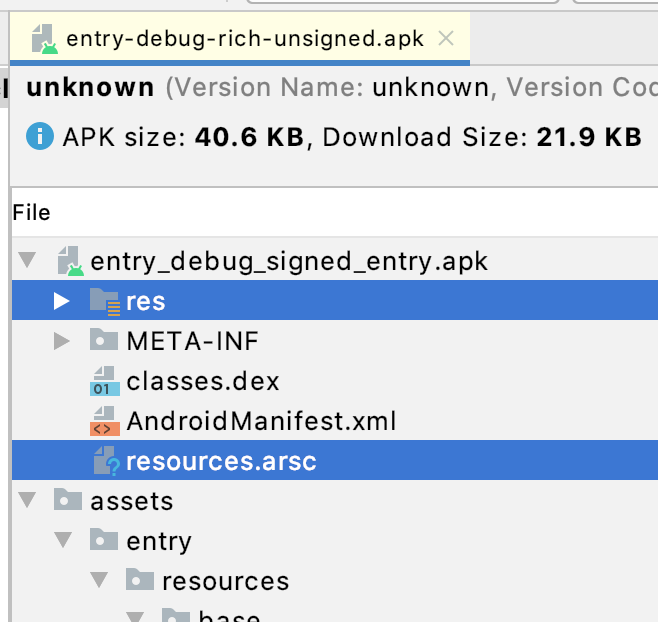Click the bold unknown application name
658x622 pixels.
[90, 87]
